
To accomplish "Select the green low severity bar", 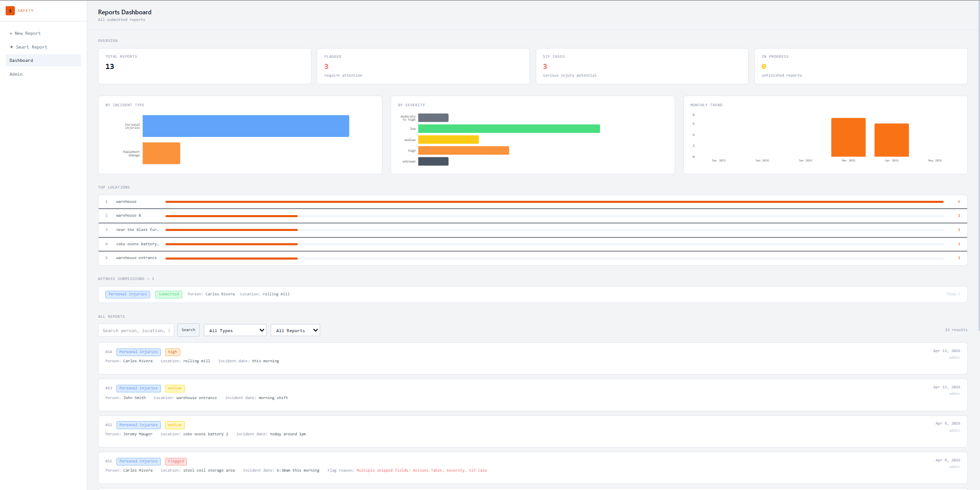I will (509, 129).
